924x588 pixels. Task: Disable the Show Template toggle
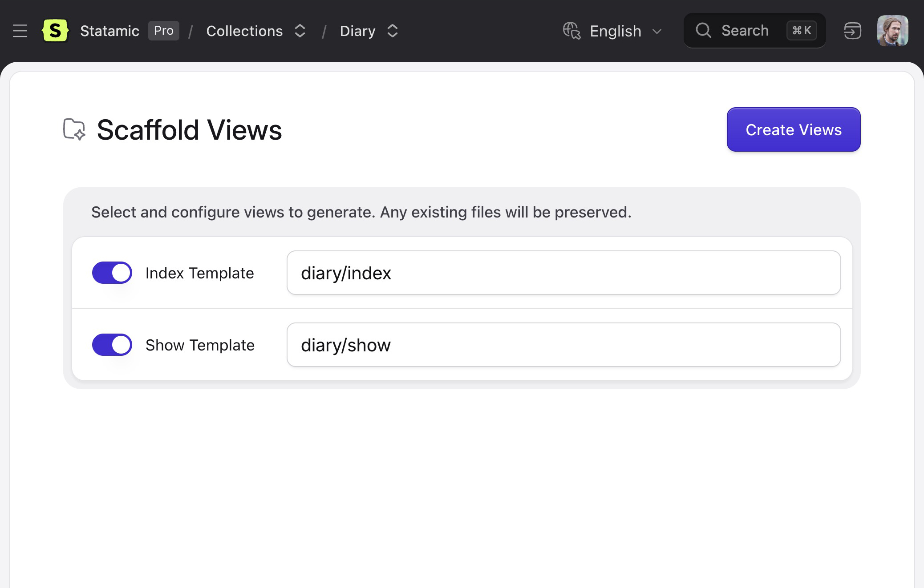tap(112, 345)
